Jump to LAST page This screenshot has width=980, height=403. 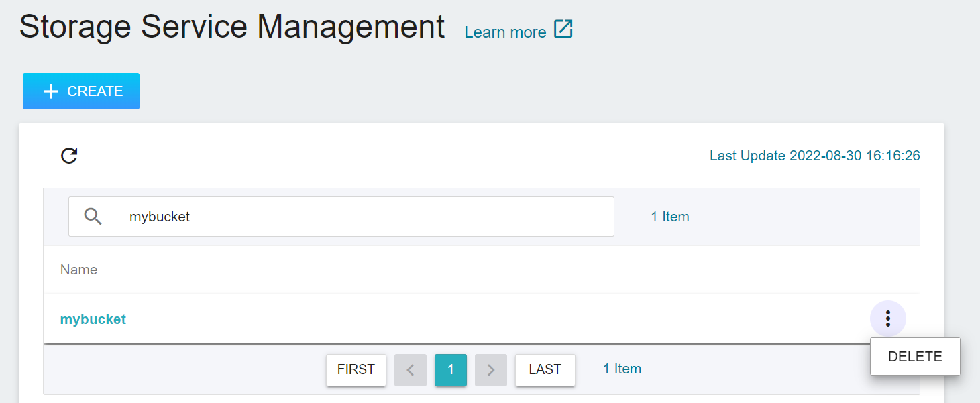545,370
